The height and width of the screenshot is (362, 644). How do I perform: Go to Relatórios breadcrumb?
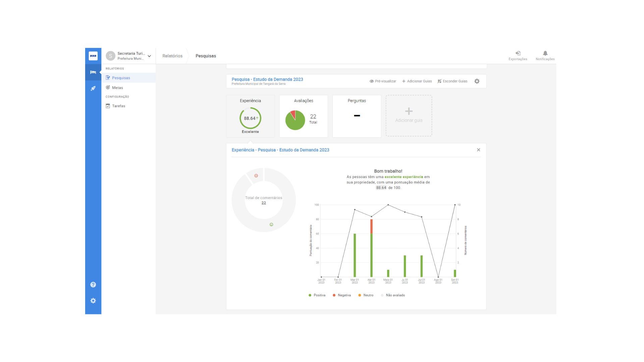tap(172, 56)
